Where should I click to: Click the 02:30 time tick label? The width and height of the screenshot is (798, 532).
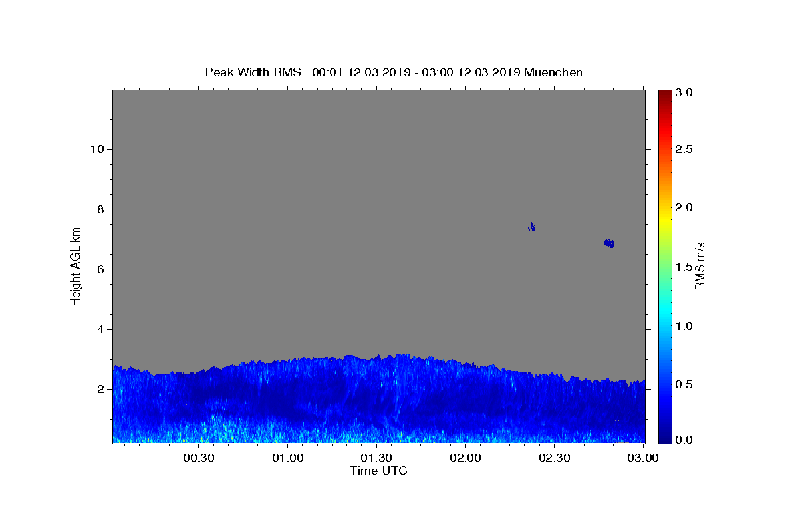coord(554,458)
